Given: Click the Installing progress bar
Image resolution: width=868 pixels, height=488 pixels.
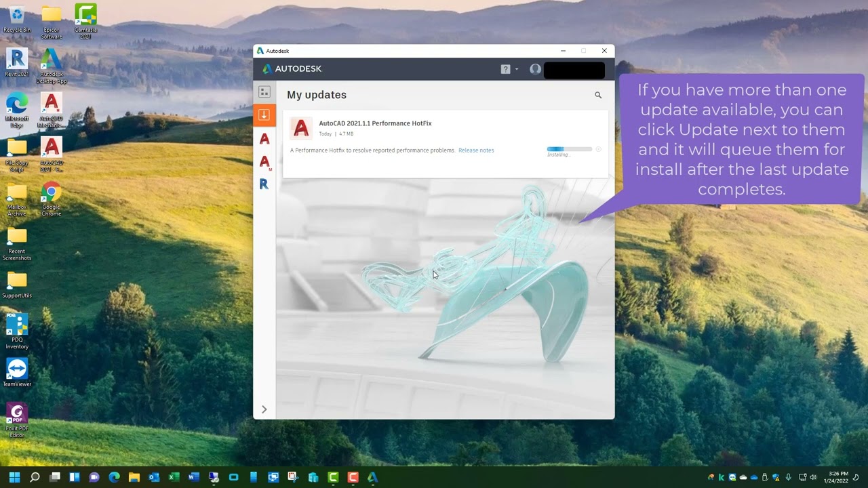Looking at the screenshot, I should pos(570,149).
